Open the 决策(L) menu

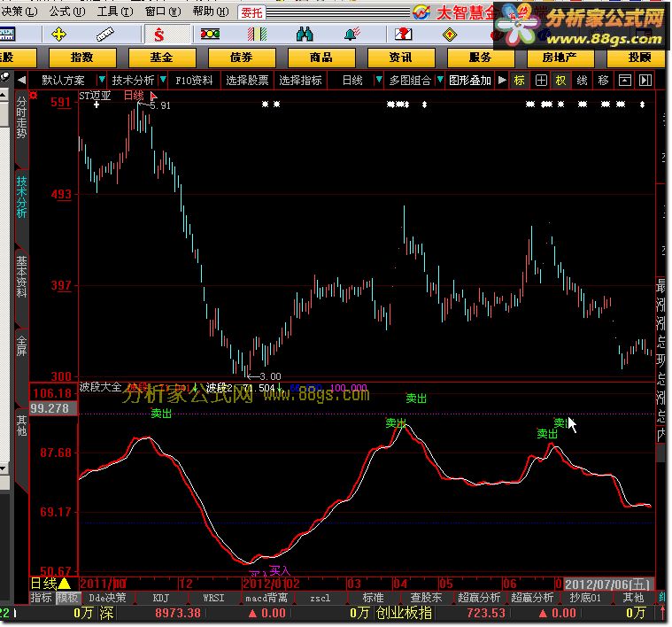(x=19, y=12)
